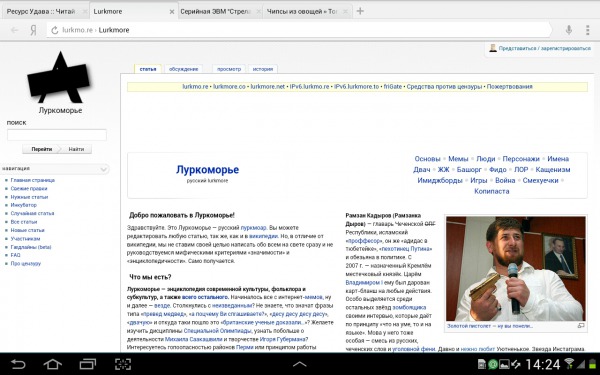Open the Android recent apps button

click(x=88, y=364)
